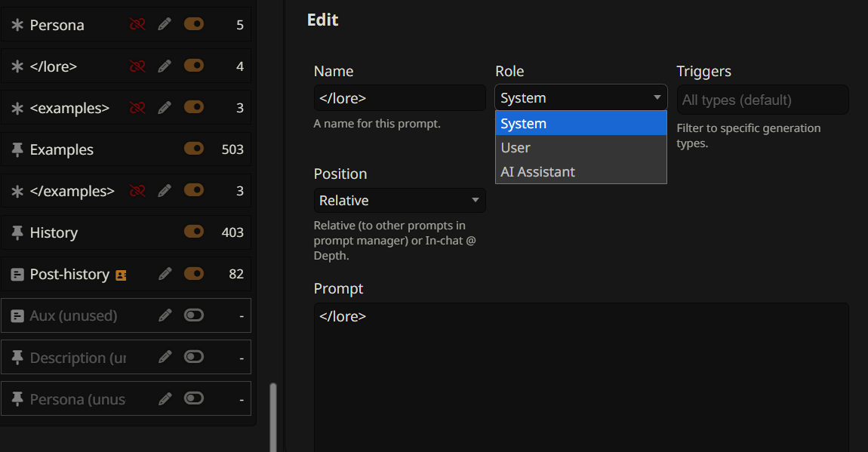
Task: Click the asterisk icon beside Persona
Action: pyautogui.click(x=17, y=25)
